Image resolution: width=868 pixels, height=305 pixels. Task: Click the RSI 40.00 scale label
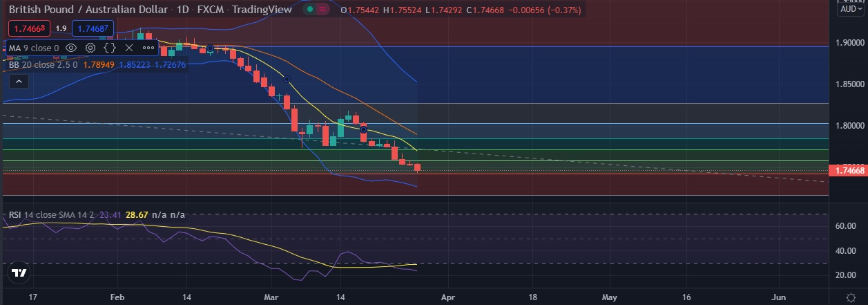pyautogui.click(x=845, y=250)
